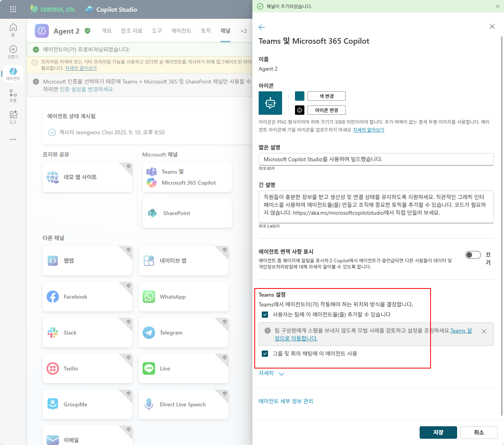Screen dimensions: 504x445
Task: Click the Contoso, Ltd. logo
Action: point(53,9)
